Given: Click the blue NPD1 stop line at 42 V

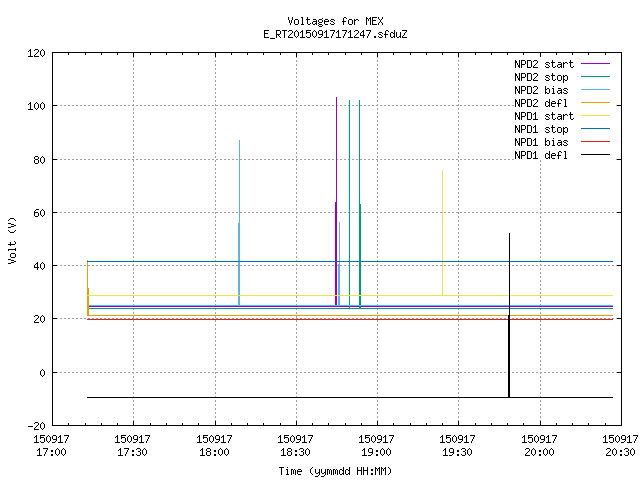Looking at the screenshot, I should tap(350, 261).
